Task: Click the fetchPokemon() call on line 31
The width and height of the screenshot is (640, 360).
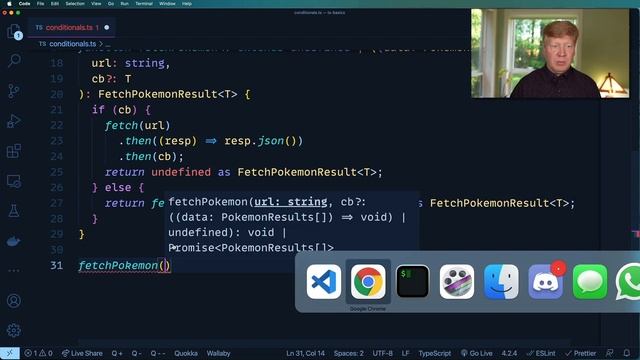Action: tap(124, 266)
